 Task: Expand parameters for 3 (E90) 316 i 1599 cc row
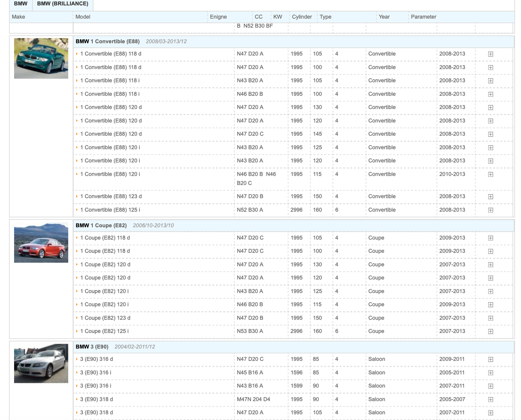tap(490, 386)
